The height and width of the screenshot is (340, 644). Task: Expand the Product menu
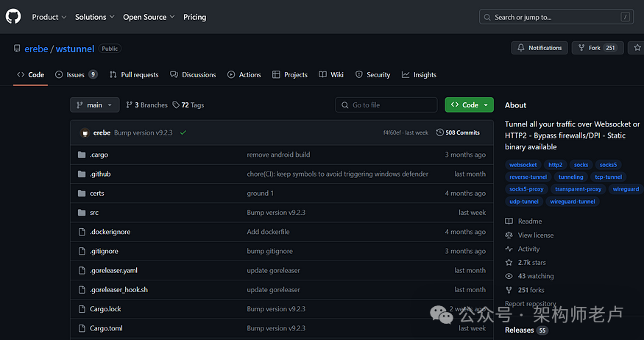click(x=49, y=17)
